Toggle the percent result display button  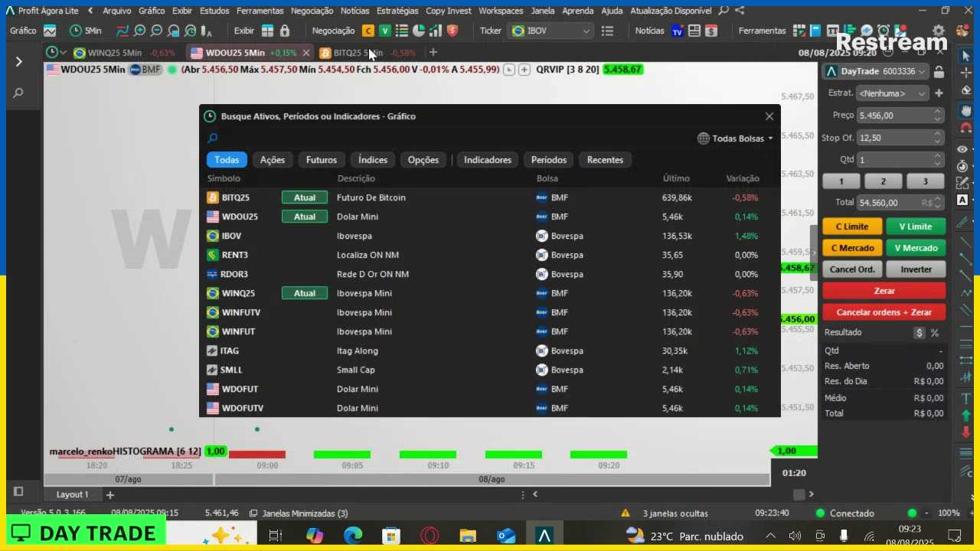coord(935,333)
